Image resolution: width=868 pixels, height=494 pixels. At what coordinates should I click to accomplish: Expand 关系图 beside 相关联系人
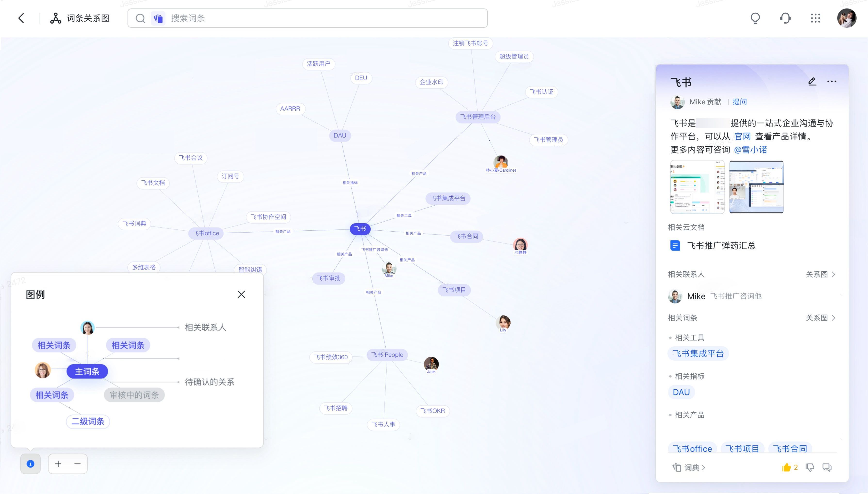[x=820, y=274]
